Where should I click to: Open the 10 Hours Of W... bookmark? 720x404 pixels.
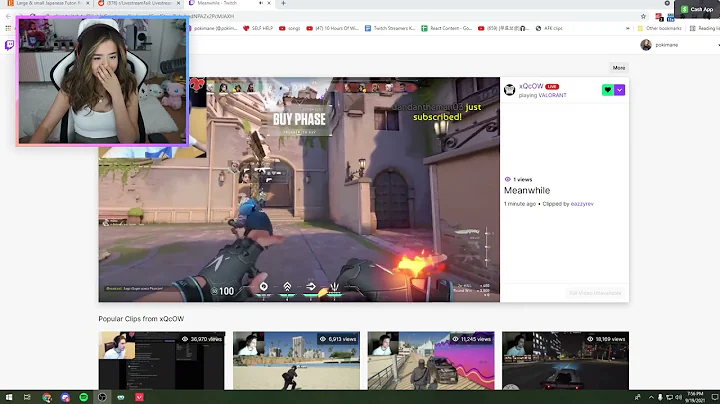332,28
